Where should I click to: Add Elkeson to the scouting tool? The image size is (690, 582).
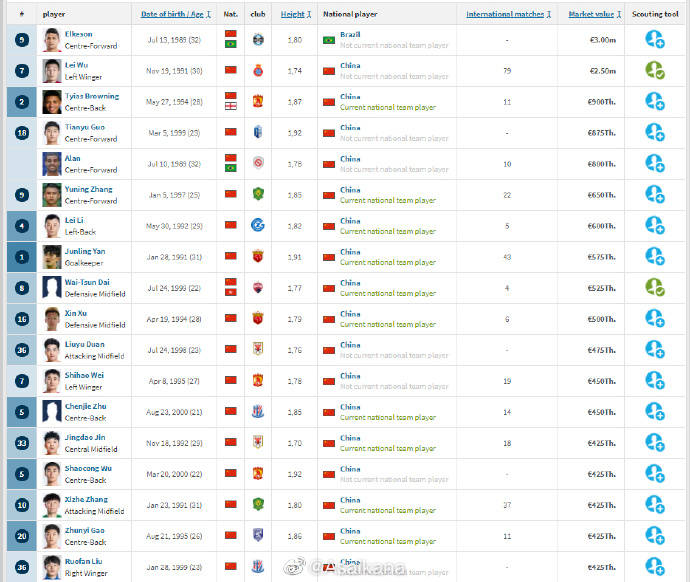(x=655, y=39)
